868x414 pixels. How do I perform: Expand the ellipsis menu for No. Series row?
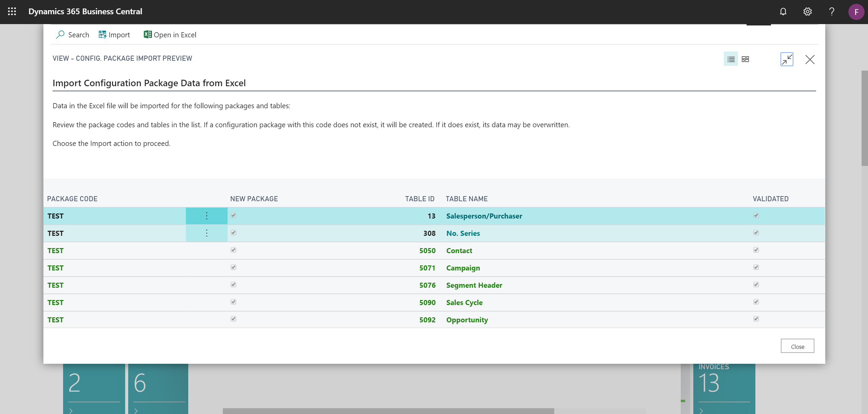207,232
